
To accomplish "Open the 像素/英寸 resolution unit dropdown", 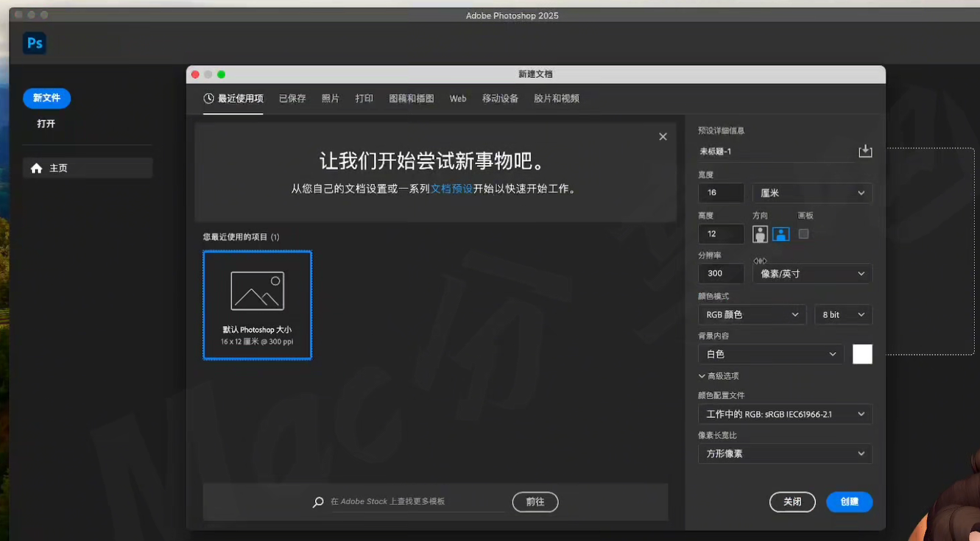I will tap(812, 274).
